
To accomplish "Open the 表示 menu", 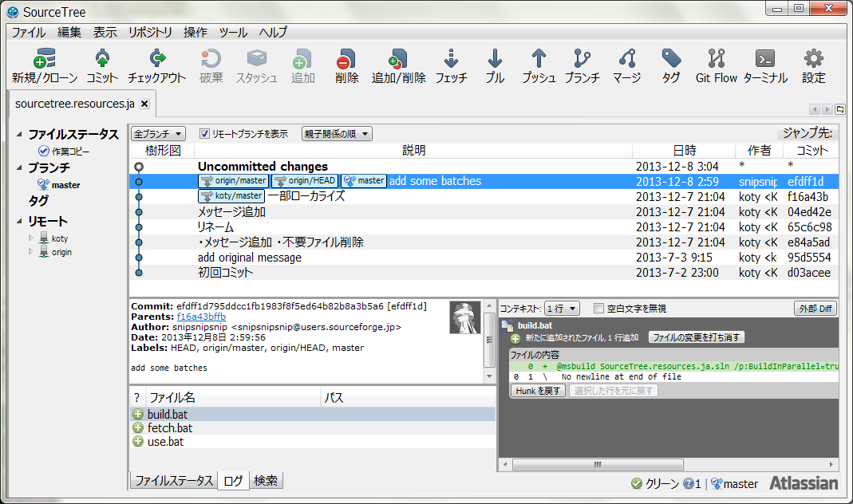I will coord(105,33).
